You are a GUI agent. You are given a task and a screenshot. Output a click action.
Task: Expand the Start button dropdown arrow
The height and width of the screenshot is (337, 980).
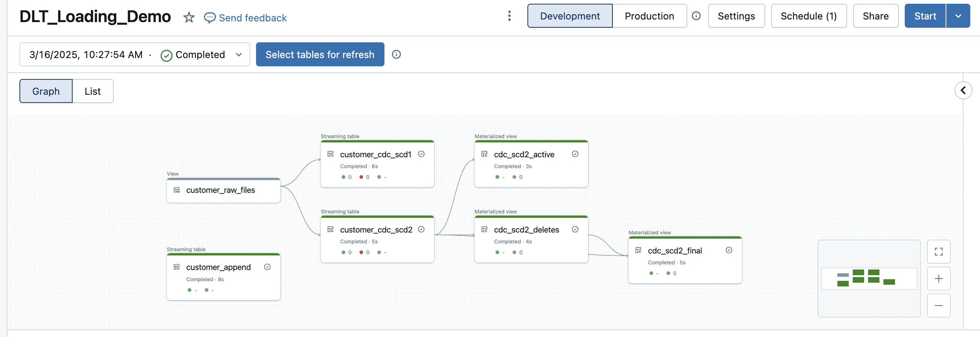[958, 16]
